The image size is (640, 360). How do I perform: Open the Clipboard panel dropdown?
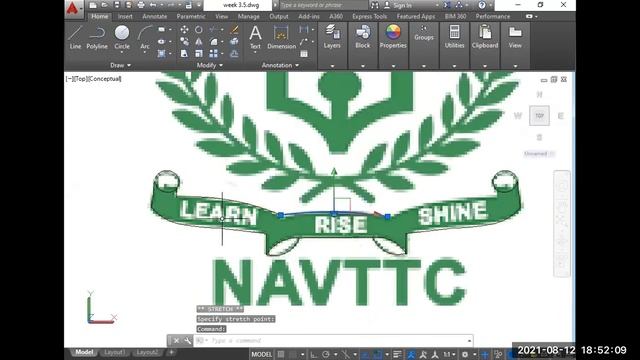pos(485,66)
